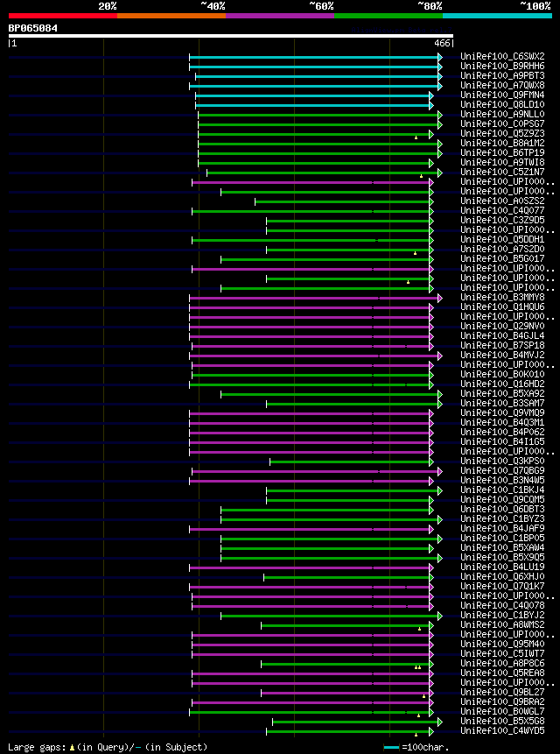The image size is (560, 754).
Task: Click the purple ~60% identity legend segment
Action: [x=280, y=16]
